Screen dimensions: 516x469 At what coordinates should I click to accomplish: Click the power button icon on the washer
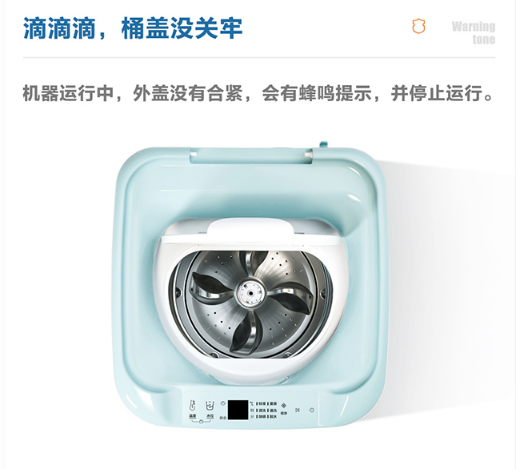pyautogui.click(x=312, y=410)
